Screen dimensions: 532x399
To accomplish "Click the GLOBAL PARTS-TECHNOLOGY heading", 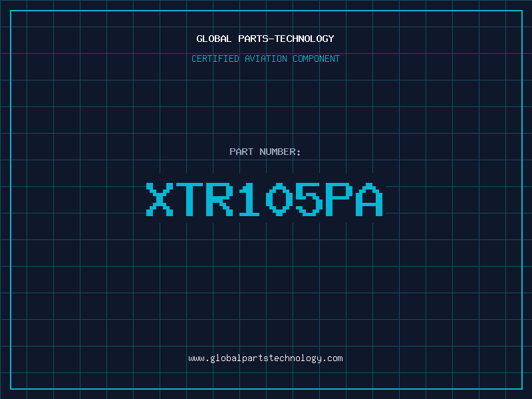I will tap(265, 39).
